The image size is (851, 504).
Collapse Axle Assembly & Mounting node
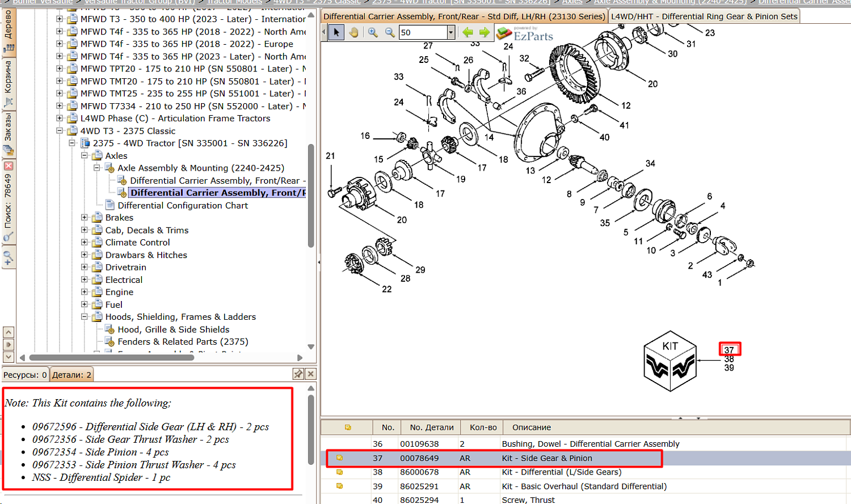click(97, 168)
